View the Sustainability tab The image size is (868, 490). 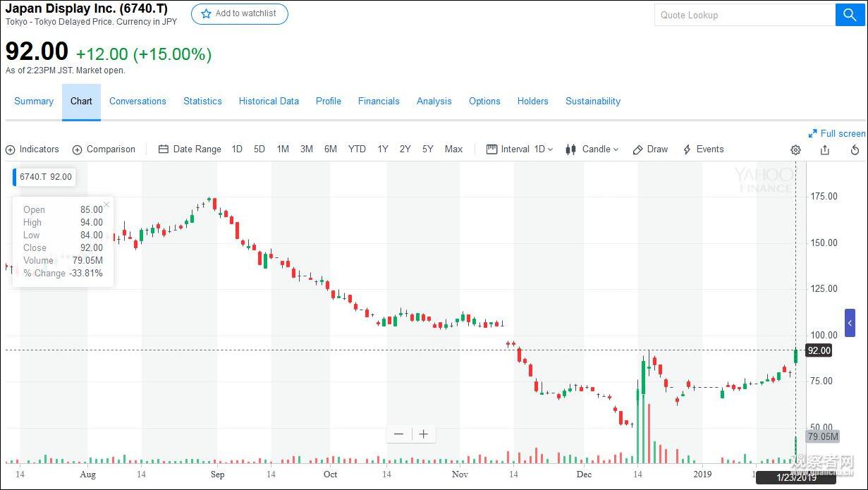pos(593,101)
